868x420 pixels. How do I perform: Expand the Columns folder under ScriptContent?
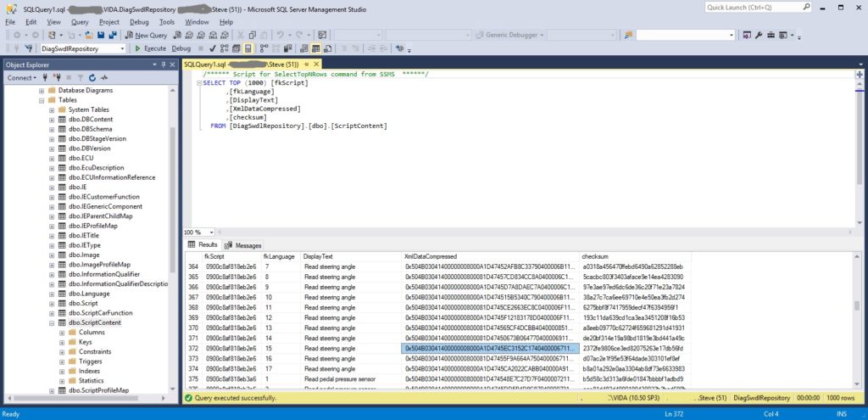click(62, 333)
